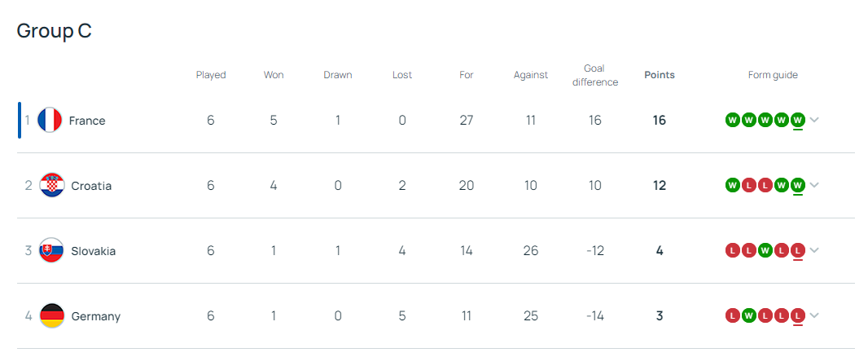Image resolution: width=868 pixels, height=357 pixels.
Task: Click the Points column header
Action: [x=659, y=75]
